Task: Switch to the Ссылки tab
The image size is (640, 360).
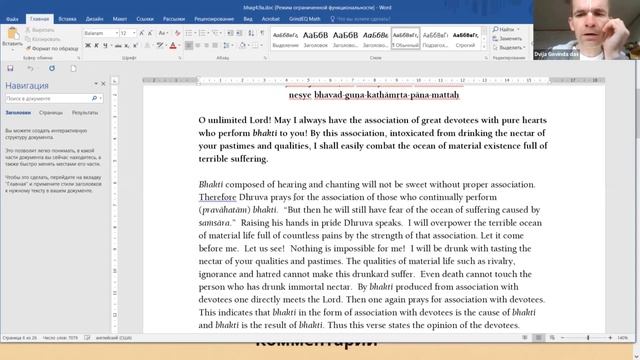Action: point(145,19)
